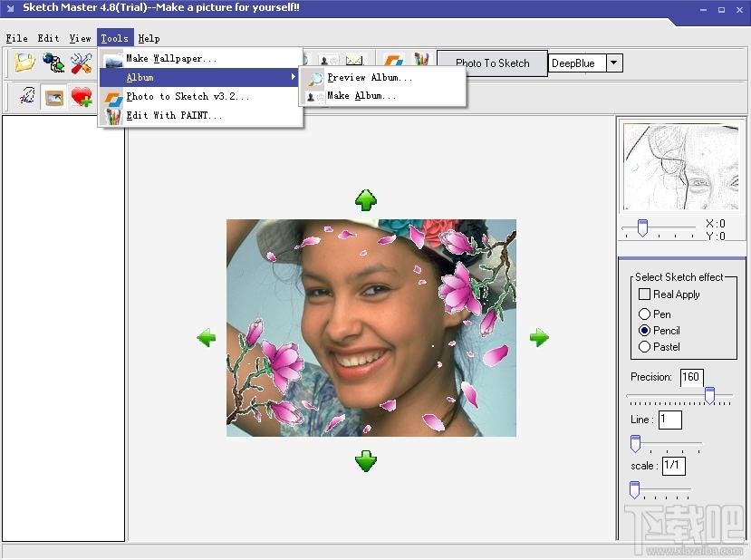Click the Precision slider handle
The height and width of the screenshot is (560, 751).
tap(709, 395)
